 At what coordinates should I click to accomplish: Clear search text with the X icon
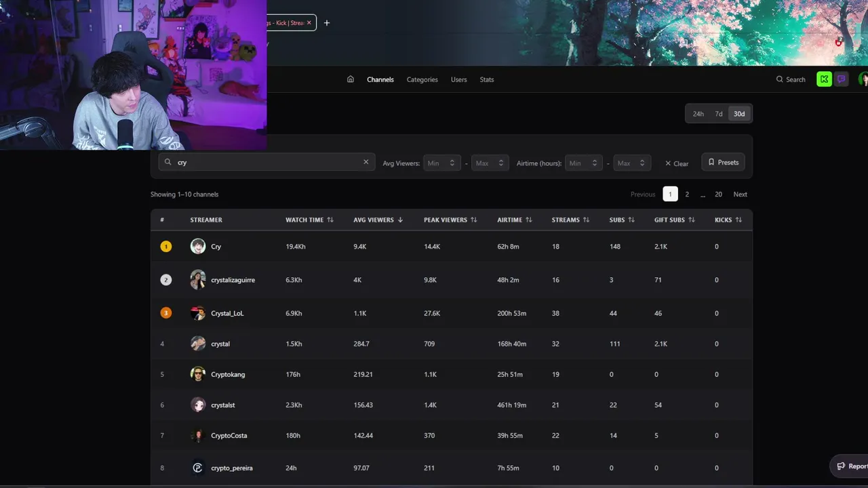click(366, 162)
